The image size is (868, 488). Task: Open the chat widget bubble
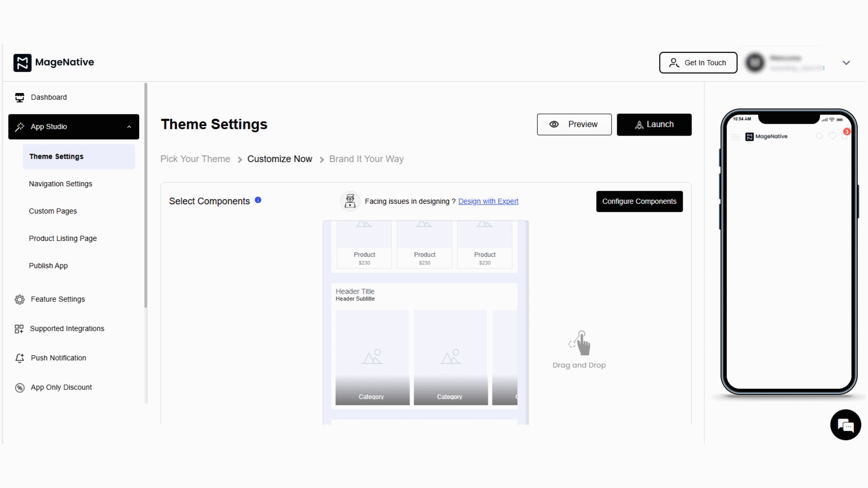tap(846, 425)
